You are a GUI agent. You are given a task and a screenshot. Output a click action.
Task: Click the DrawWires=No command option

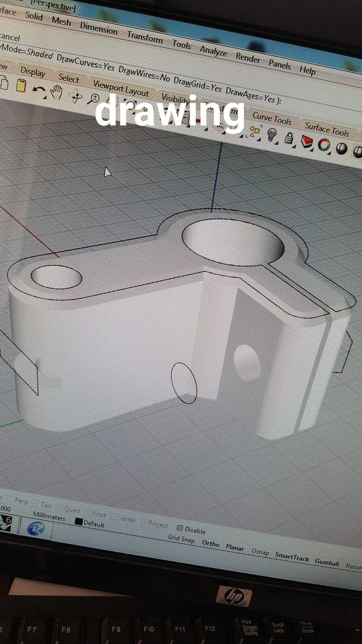(x=144, y=74)
